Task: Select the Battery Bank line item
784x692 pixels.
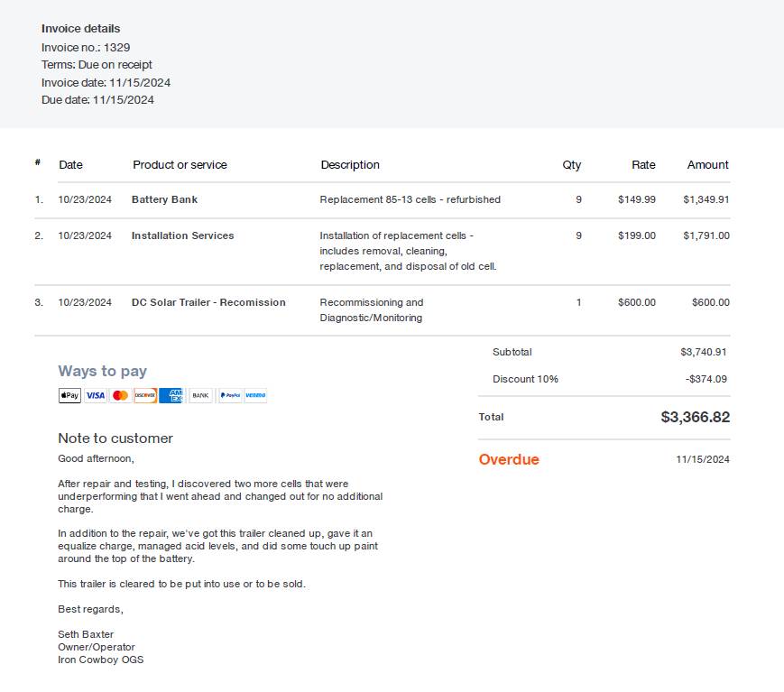Action: [x=164, y=199]
